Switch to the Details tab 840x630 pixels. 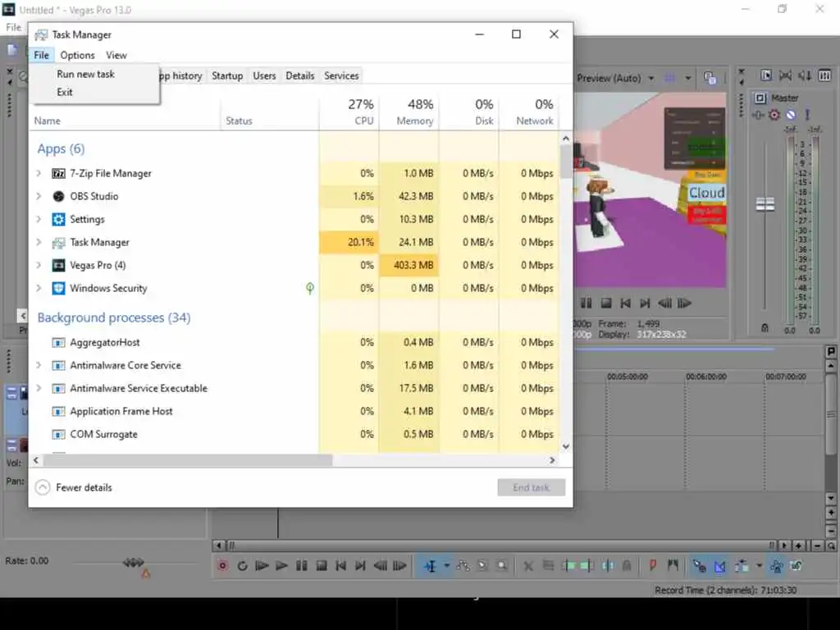pyautogui.click(x=300, y=76)
